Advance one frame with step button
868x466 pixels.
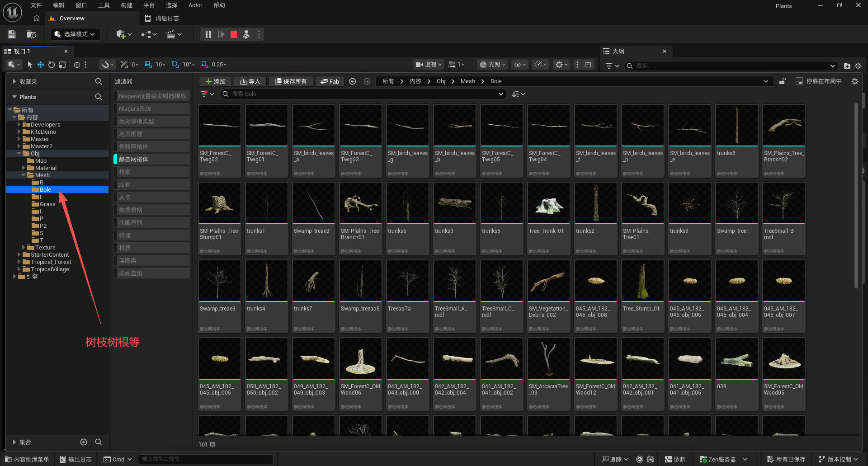pyautogui.click(x=221, y=34)
